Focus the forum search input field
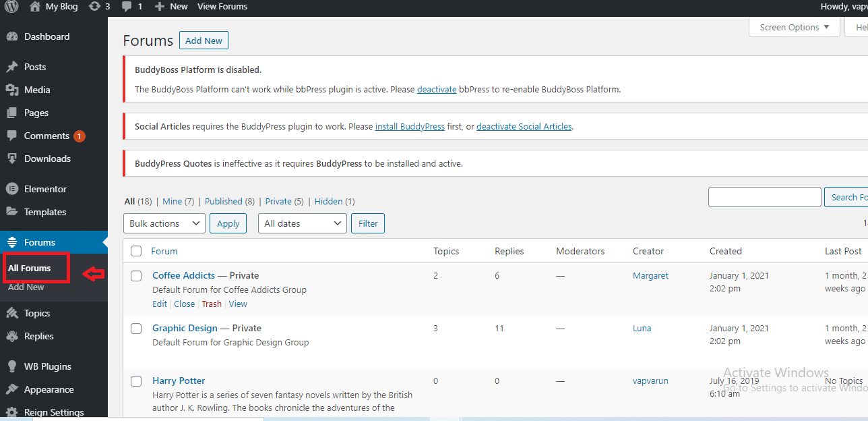Screen dimensions: 868x421 point(765,197)
